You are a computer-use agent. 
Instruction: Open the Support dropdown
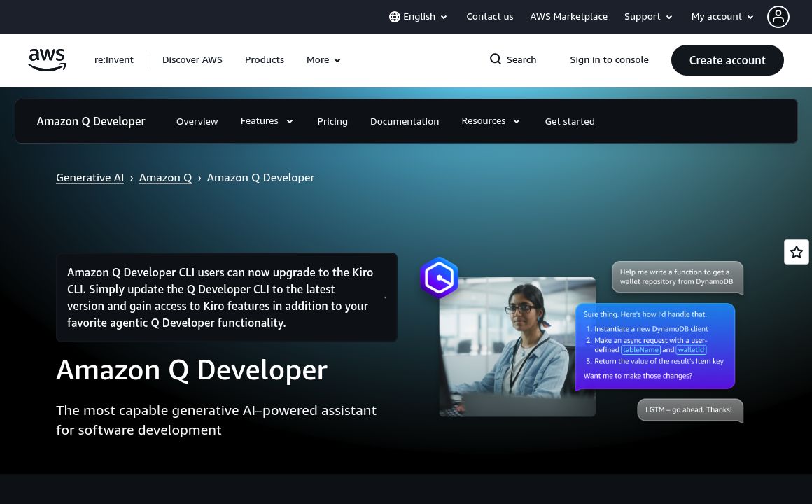pos(647,16)
